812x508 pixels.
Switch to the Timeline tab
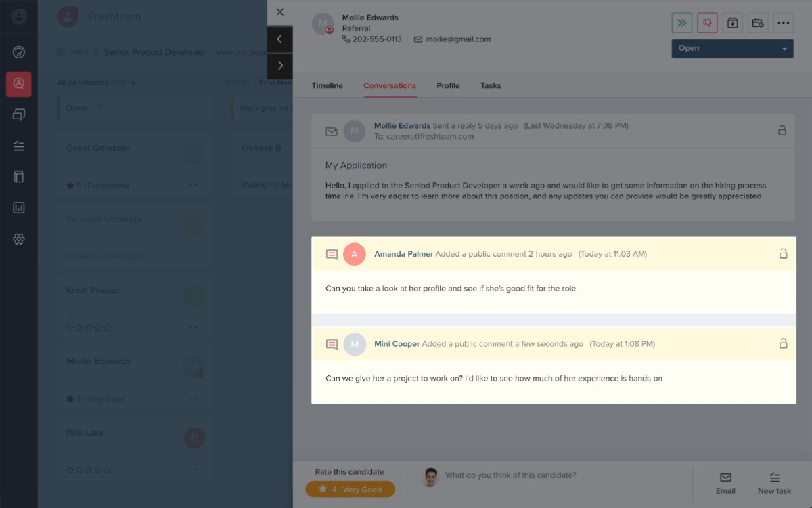coord(327,85)
